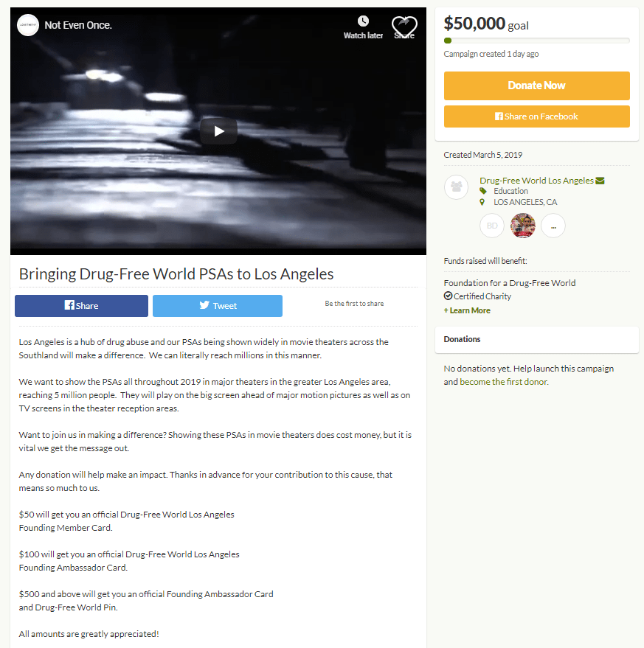Open the video channel avatar icon

[x=28, y=25]
